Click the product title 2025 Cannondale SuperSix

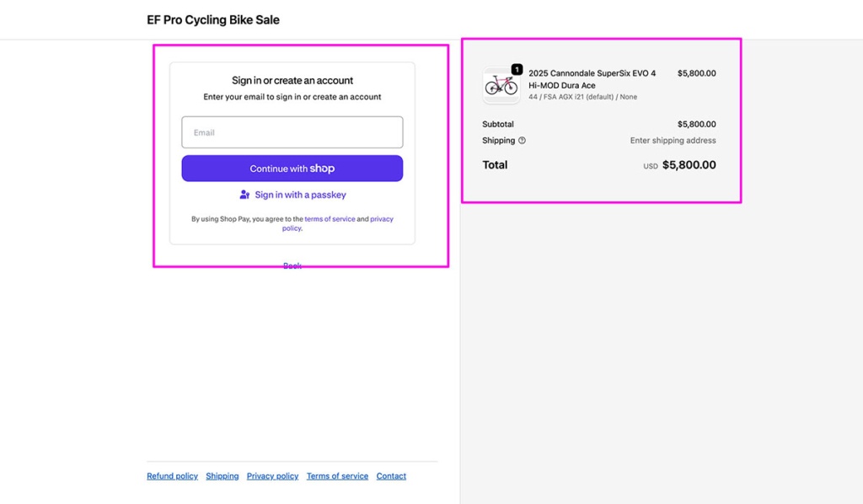592,73
